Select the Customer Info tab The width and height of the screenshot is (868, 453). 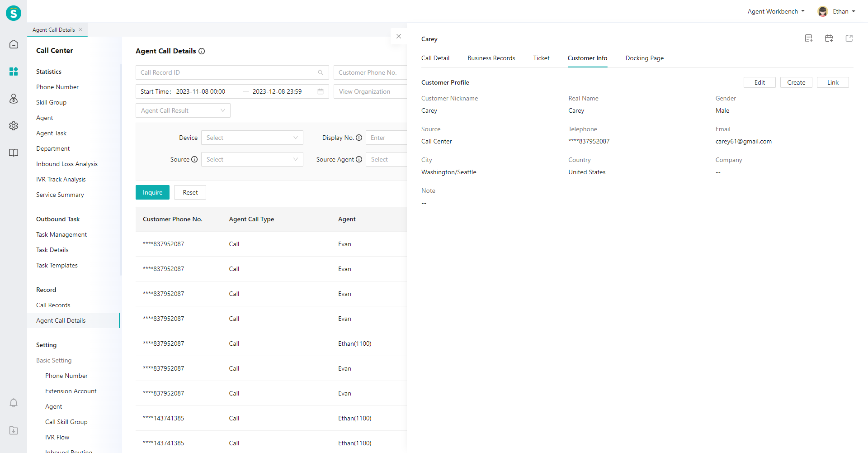(x=587, y=58)
